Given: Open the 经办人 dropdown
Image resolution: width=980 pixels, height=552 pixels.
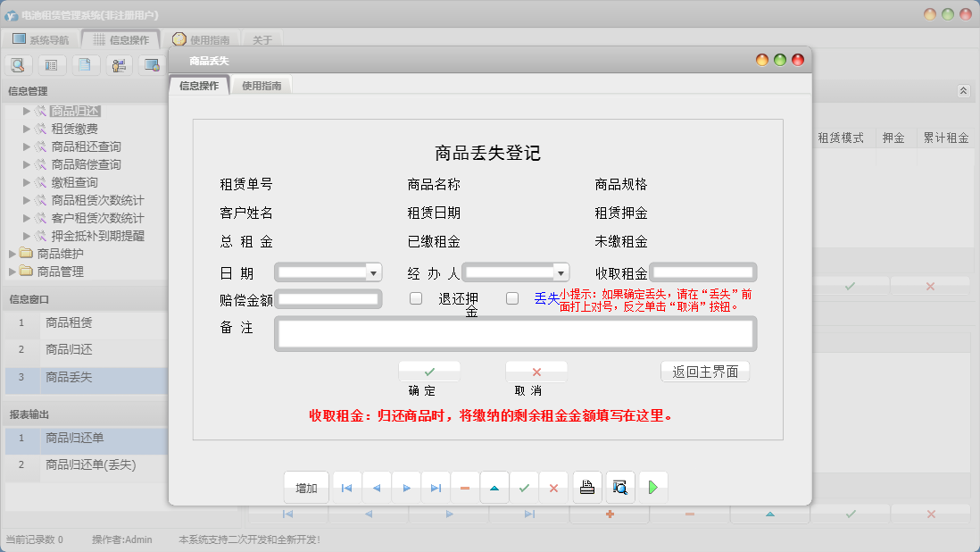Looking at the screenshot, I should pos(559,272).
